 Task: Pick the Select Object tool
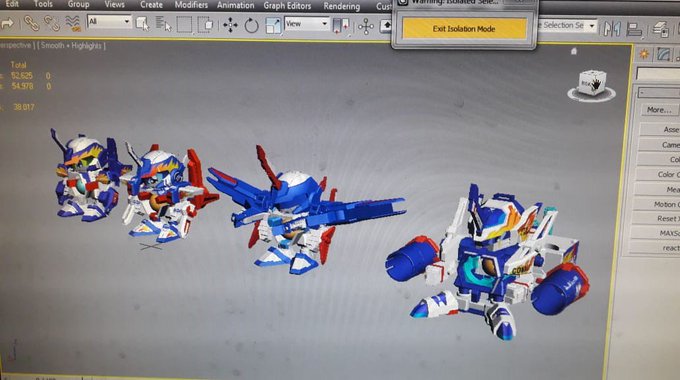point(143,24)
